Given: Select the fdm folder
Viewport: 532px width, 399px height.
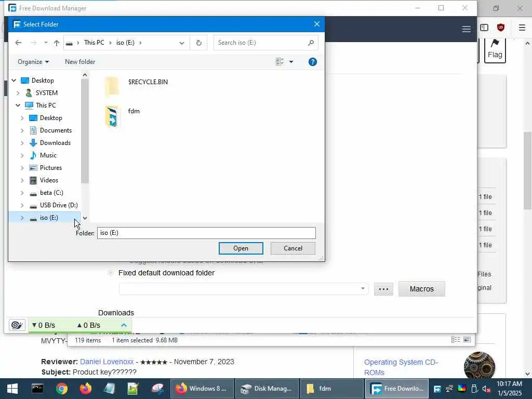Looking at the screenshot, I should (122, 116).
